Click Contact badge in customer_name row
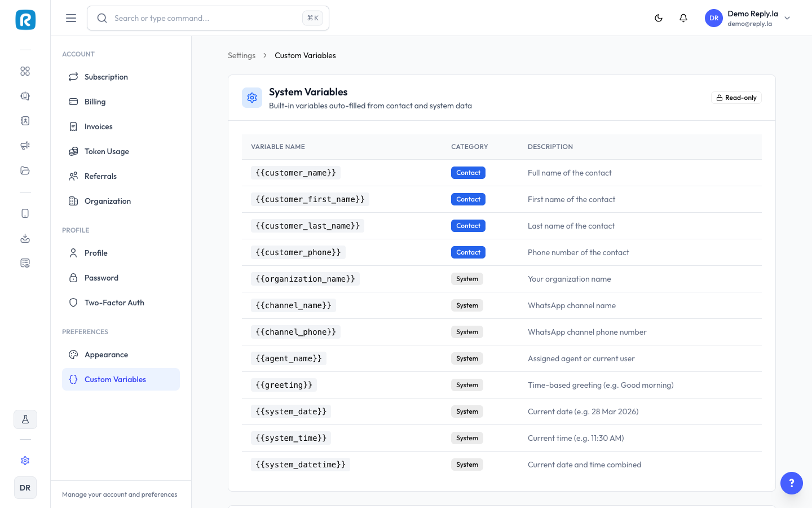Image resolution: width=812 pixels, height=508 pixels. 468,173
